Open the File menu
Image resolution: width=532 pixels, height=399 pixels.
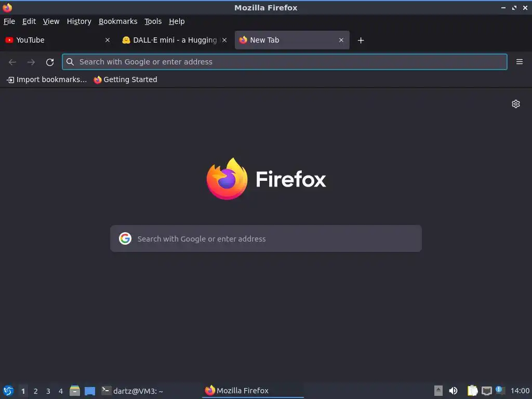(9, 21)
